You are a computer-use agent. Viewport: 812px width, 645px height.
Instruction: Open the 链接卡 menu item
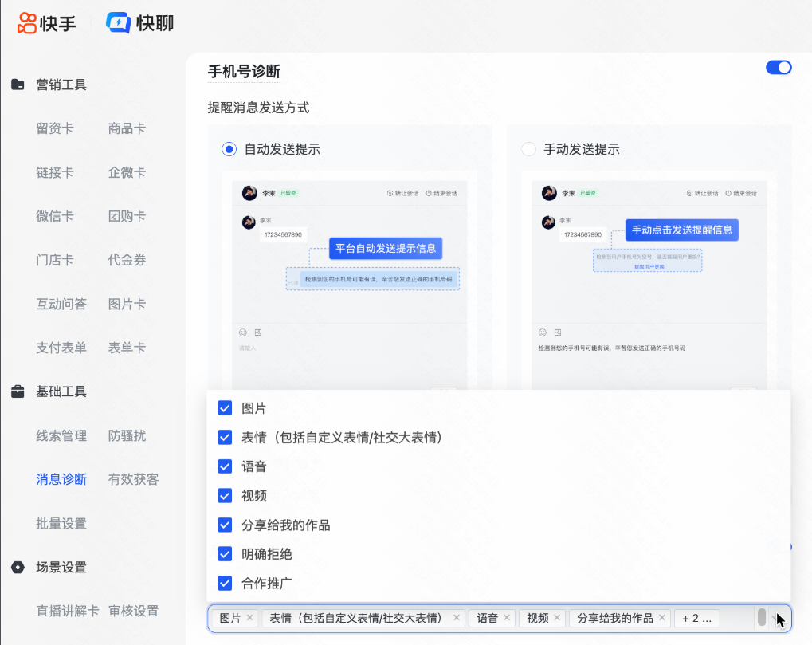coord(54,172)
